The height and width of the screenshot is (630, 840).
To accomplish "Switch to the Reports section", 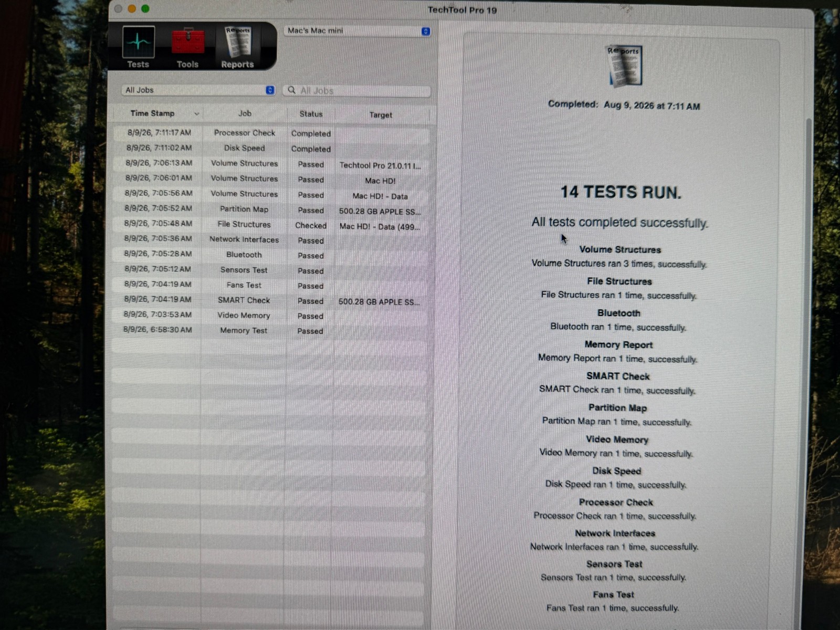I will (237, 47).
